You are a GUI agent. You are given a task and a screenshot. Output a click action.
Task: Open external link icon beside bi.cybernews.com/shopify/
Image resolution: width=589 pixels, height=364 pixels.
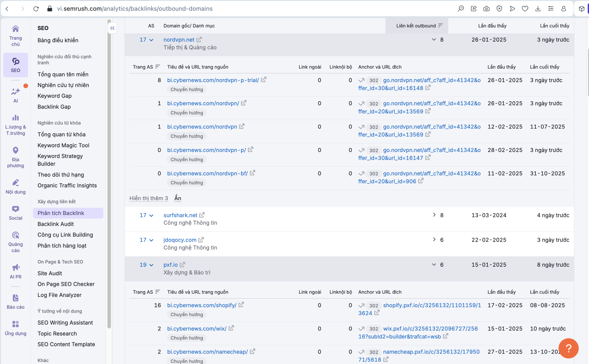pos(241,305)
